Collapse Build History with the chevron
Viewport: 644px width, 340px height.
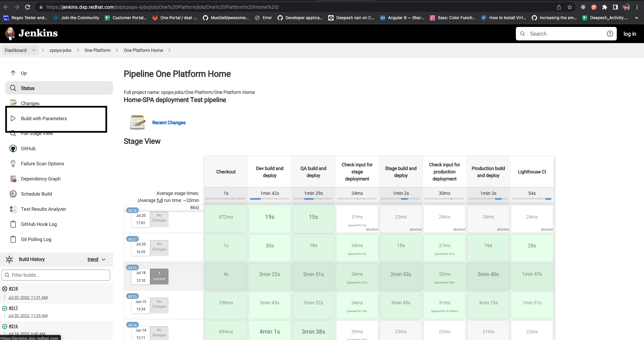104,260
